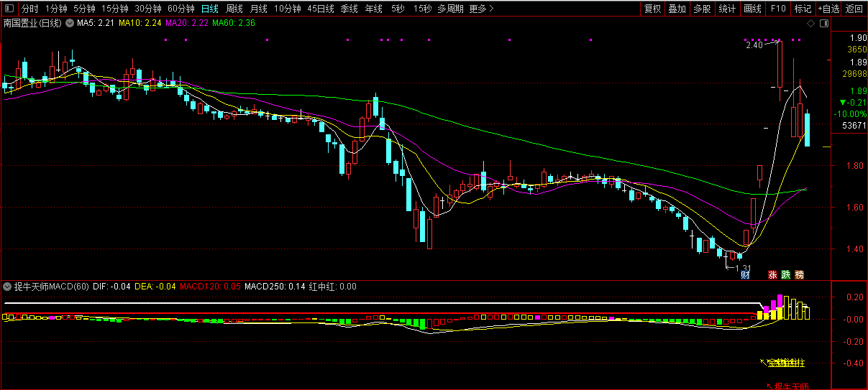Toggle the right side panel icon
The width and height of the screenshot is (868, 390).
click(824, 23)
